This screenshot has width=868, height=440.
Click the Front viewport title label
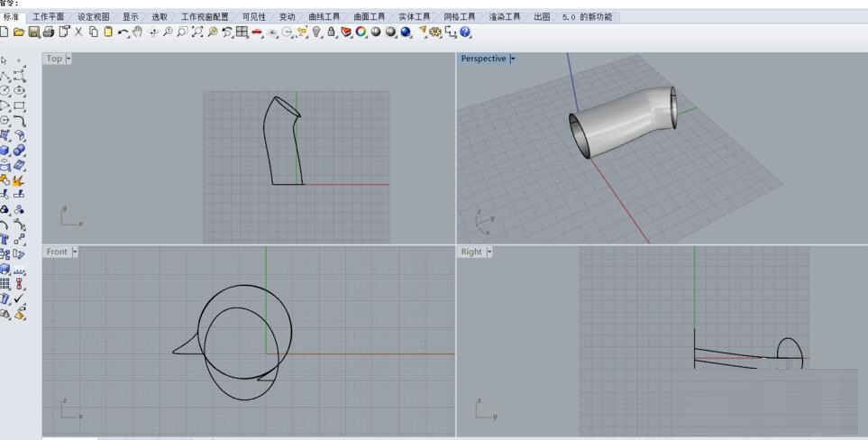pyautogui.click(x=56, y=252)
